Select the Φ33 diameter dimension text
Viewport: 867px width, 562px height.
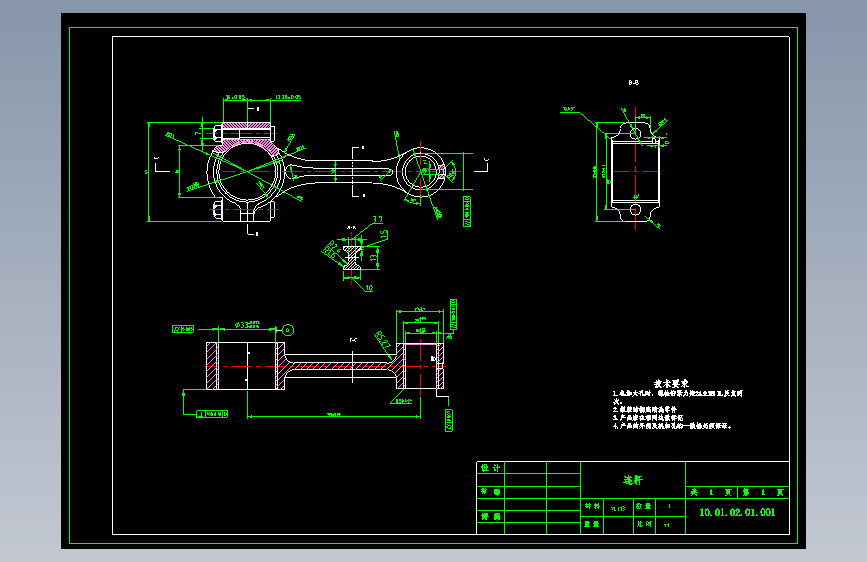pos(247,325)
